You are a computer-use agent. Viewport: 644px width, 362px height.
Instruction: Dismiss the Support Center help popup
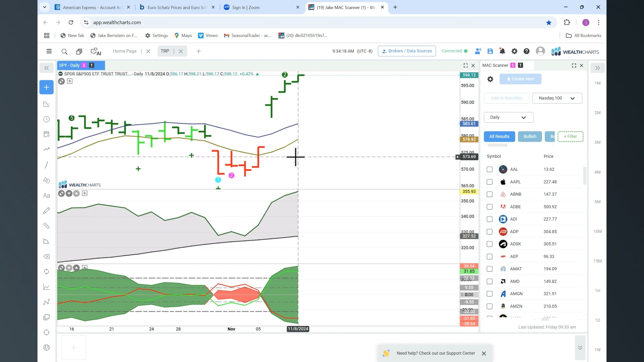tap(484, 354)
